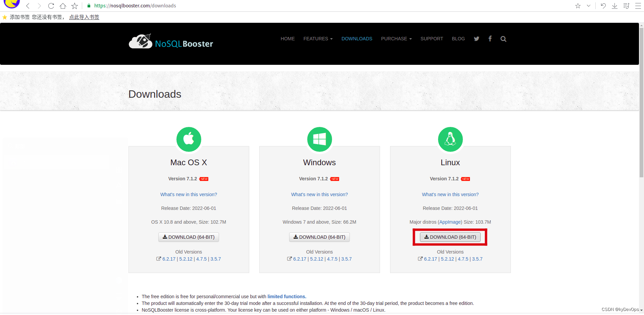The height and width of the screenshot is (315, 644).
Task: Open Windows old version 6.2.17
Action: pyautogui.click(x=300, y=259)
